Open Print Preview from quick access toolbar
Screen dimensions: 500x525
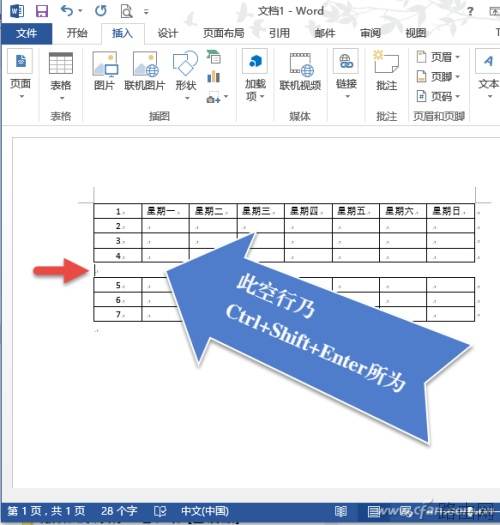(126, 11)
